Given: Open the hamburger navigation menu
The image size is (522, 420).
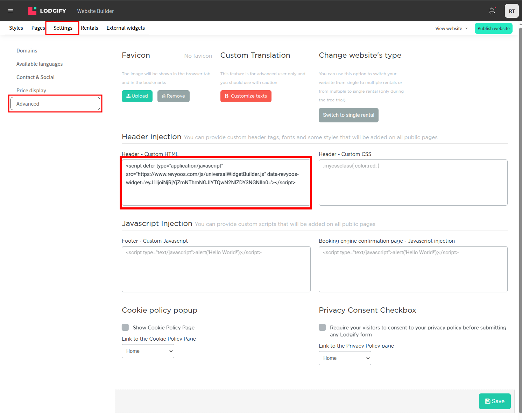Looking at the screenshot, I should click(10, 11).
